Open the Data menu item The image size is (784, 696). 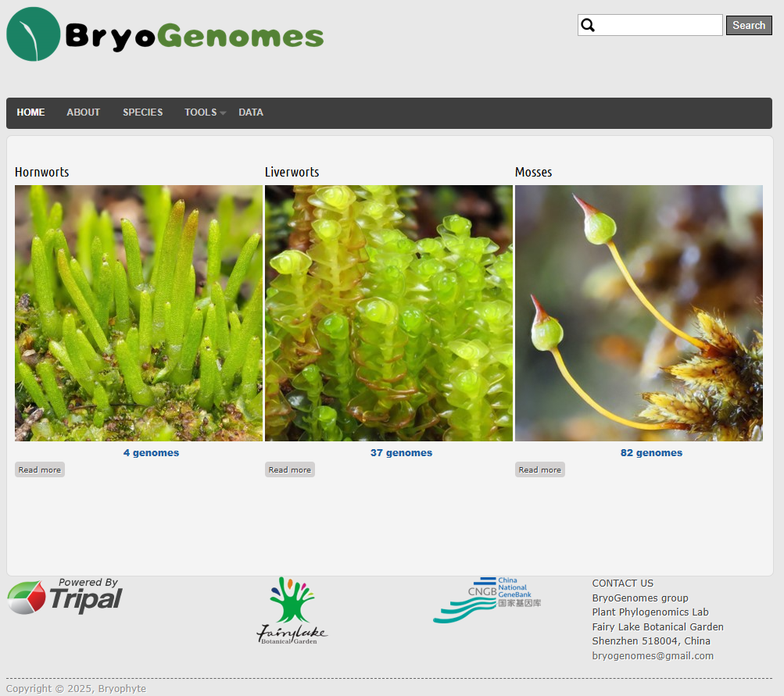251,112
